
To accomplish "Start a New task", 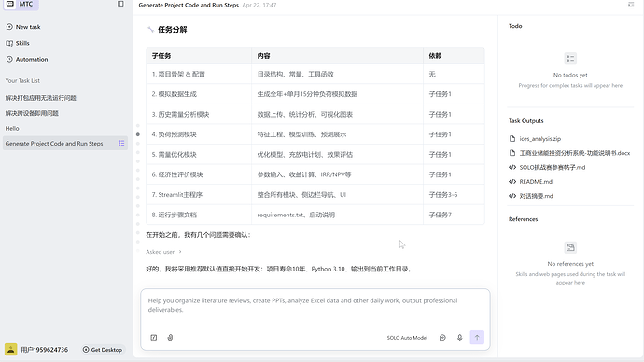I will click(23, 27).
